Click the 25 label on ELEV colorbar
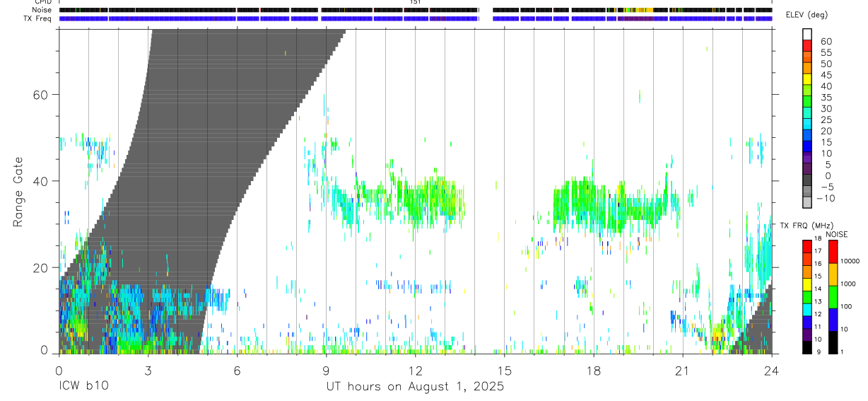The width and height of the screenshot is (868, 401). point(826,120)
